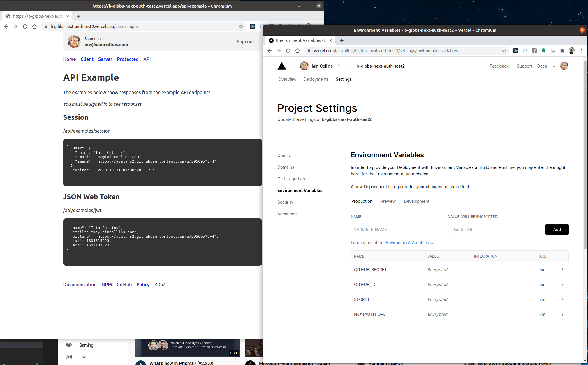Screen dimensions: 588x365
Task: Click the Chromium profile avatar in the toolbar
Action: click(x=571, y=51)
